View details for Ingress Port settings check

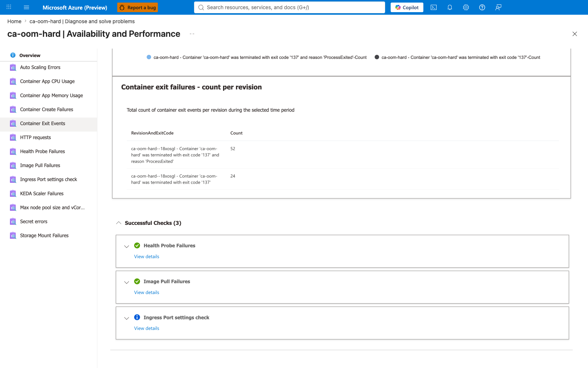147,328
